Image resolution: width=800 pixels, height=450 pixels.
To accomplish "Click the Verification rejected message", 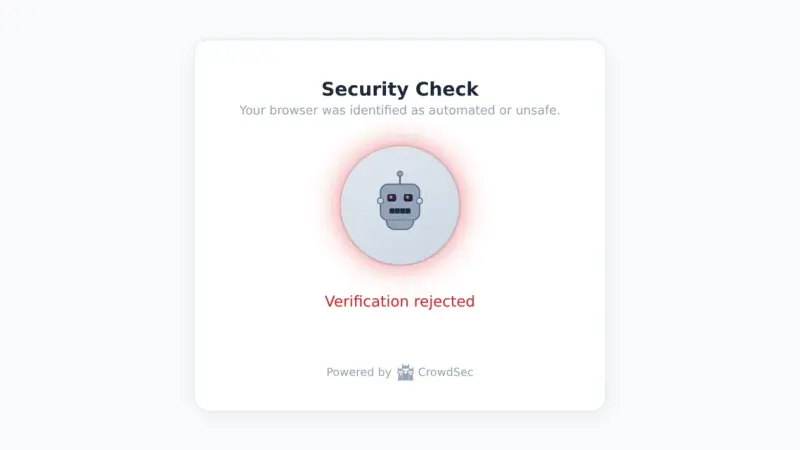I will click(400, 301).
